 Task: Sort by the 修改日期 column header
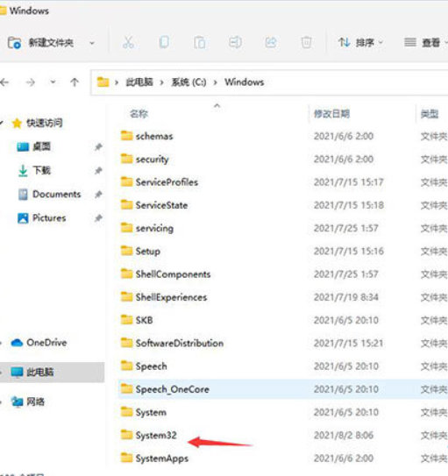(331, 114)
